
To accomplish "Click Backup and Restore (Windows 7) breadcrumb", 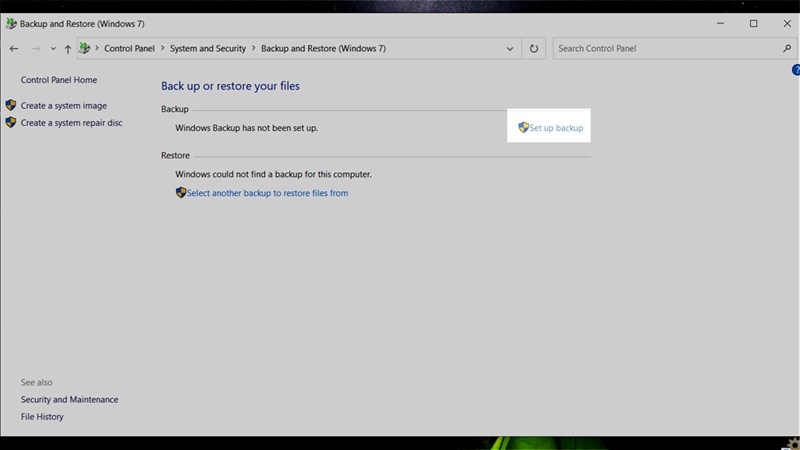I will (x=323, y=48).
